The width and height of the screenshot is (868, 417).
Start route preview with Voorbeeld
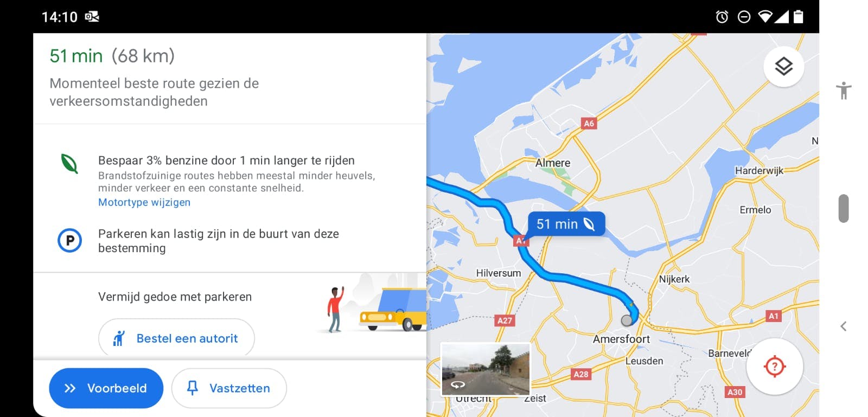[x=106, y=388]
